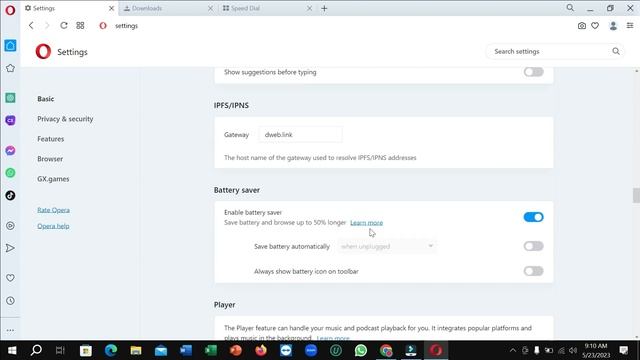Screen dimensions: 640x360
Task: Open a new tab with plus
Action: [324, 8]
